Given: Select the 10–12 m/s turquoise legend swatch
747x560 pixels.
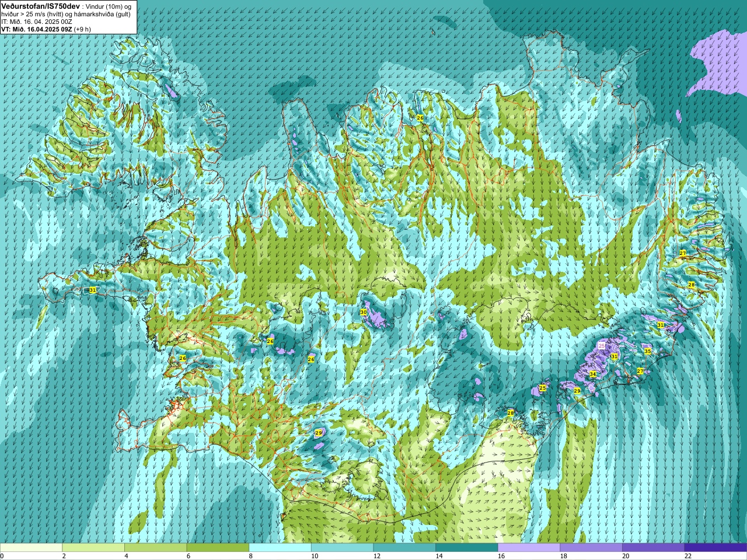Looking at the screenshot, I should pyautogui.click(x=342, y=548).
